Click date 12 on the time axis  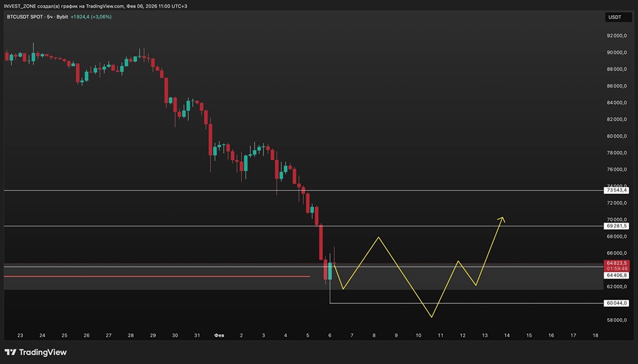point(463,335)
